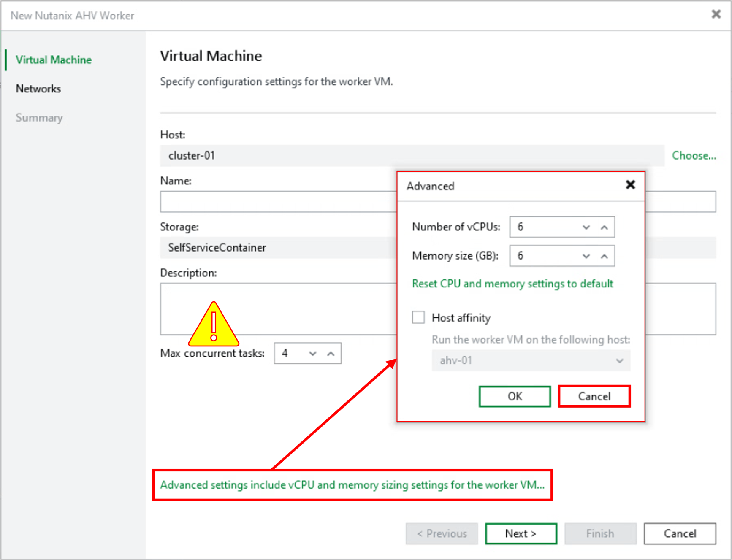Screen dimensions: 732x560
Task: Close the New Nutanix AHV Worker window
Action: point(716,14)
